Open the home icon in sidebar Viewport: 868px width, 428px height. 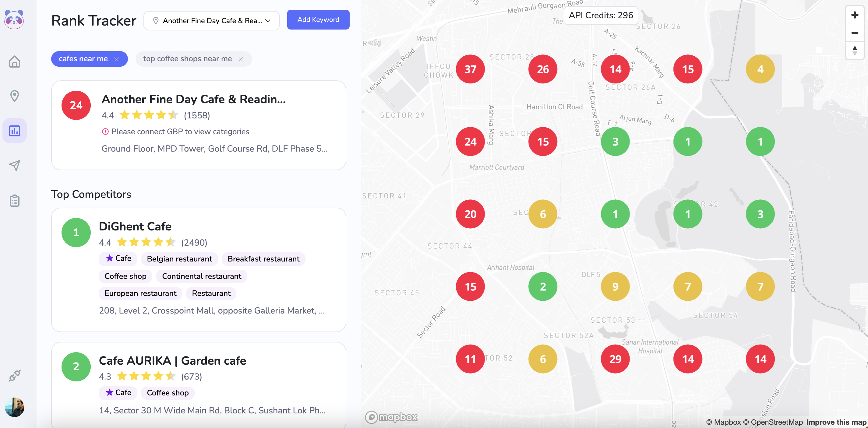15,61
